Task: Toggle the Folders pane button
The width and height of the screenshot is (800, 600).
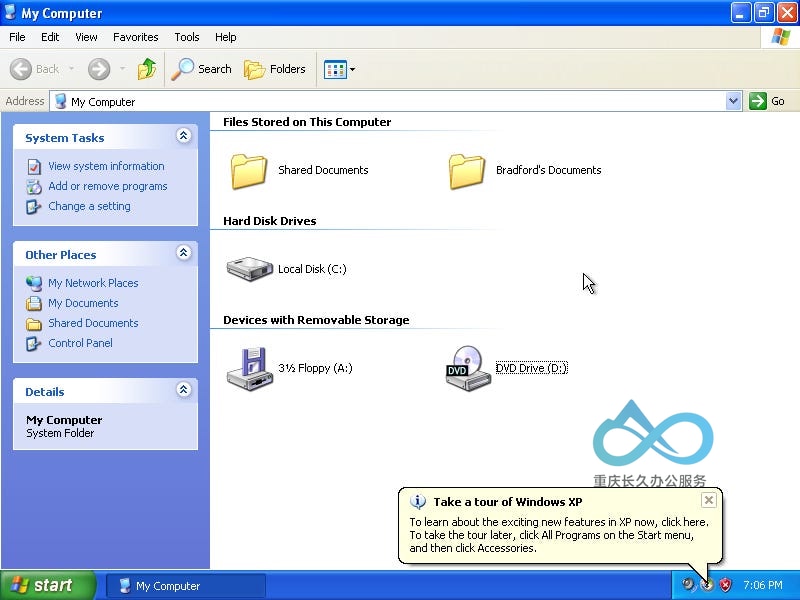Action: 275,69
